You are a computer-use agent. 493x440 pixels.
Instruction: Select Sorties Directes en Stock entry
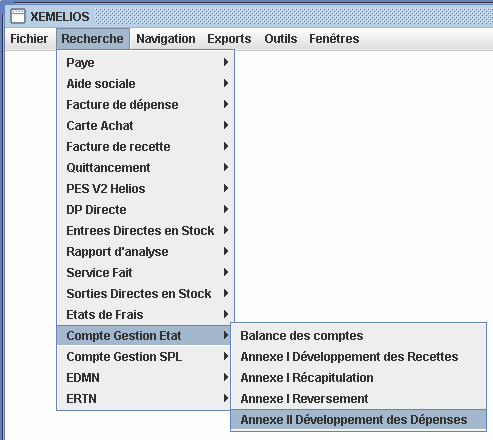pyautogui.click(x=146, y=293)
